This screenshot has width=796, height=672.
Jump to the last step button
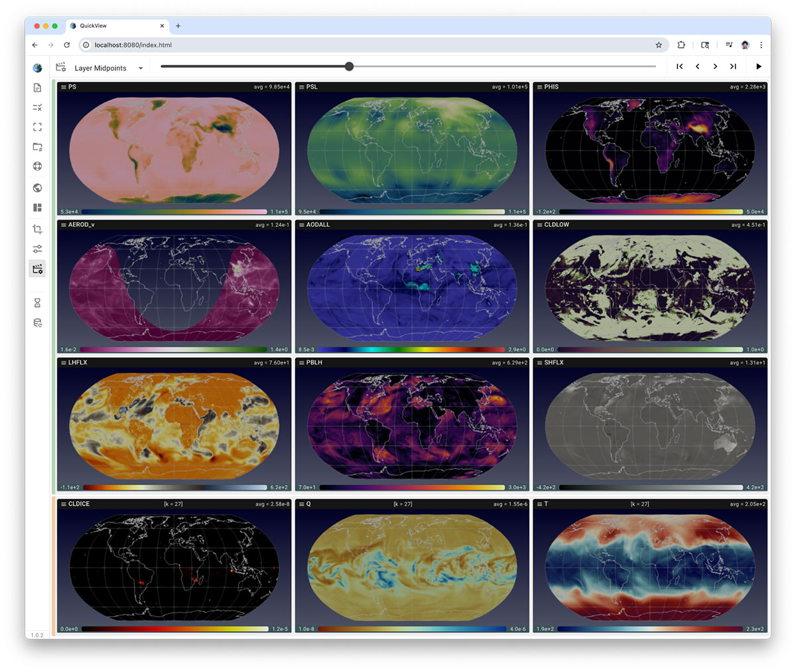tap(733, 66)
